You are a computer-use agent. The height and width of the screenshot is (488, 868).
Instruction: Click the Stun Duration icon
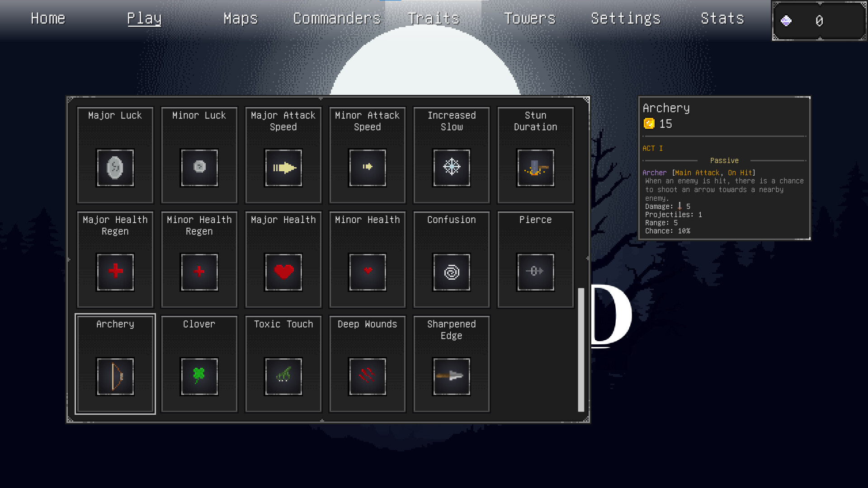click(535, 169)
